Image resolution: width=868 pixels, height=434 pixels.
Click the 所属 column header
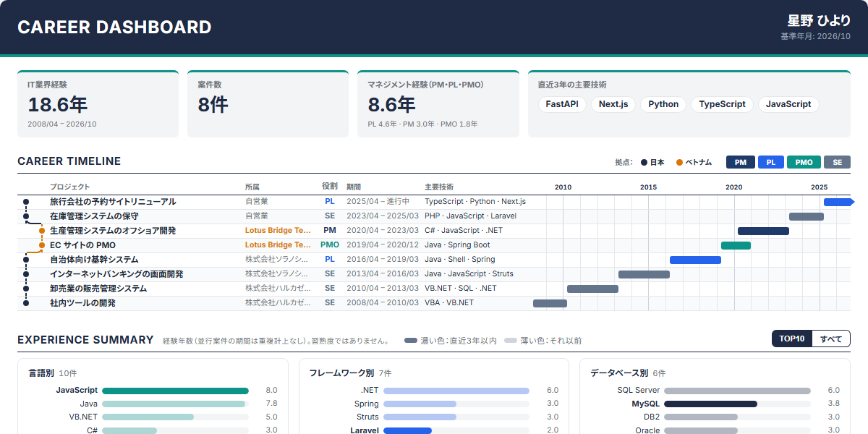252,187
